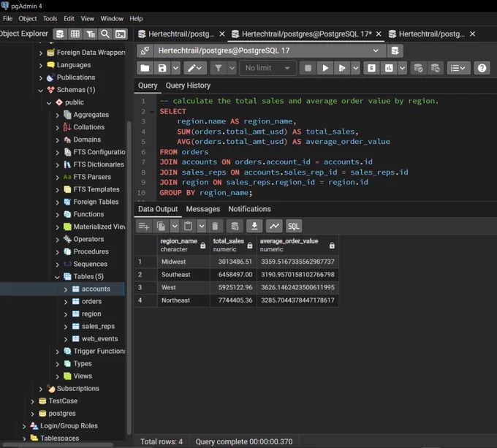Collapse the Tables (5) node

click(57, 277)
